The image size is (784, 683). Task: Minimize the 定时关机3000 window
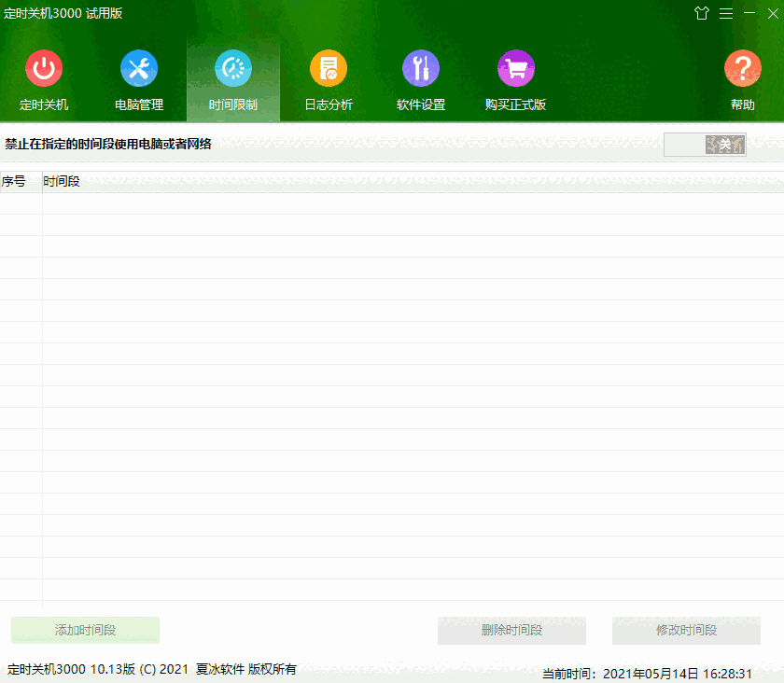pos(749,12)
